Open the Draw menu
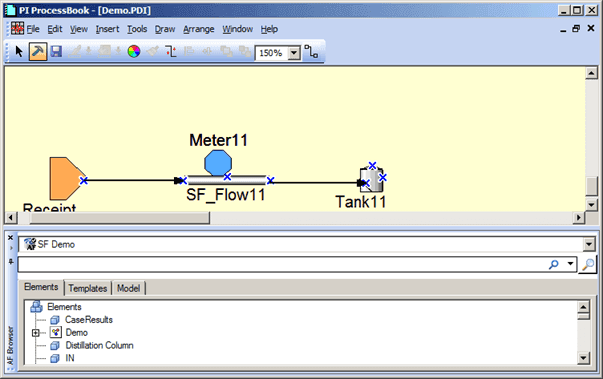This screenshot has height=379, width=603. tap(165, 29)
